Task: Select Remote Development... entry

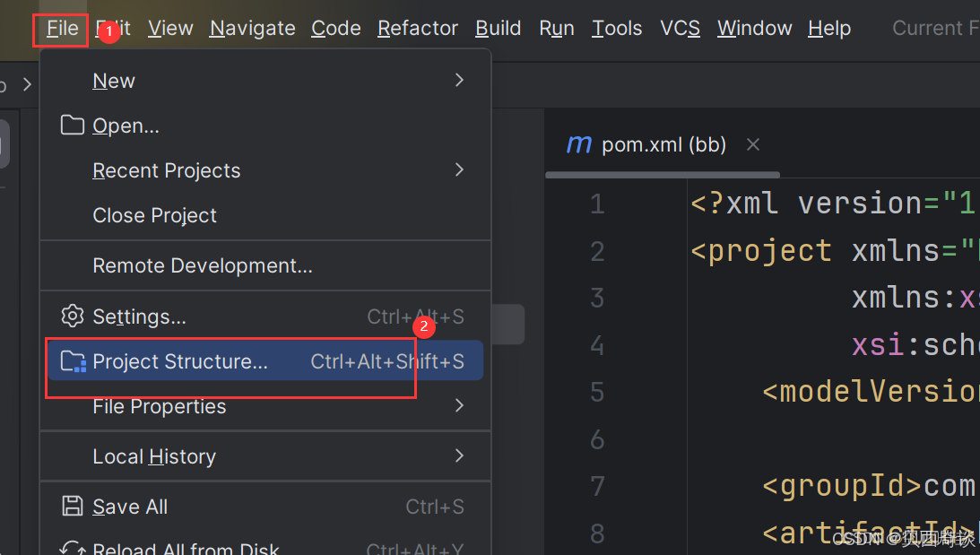Action: coord(265,265)
